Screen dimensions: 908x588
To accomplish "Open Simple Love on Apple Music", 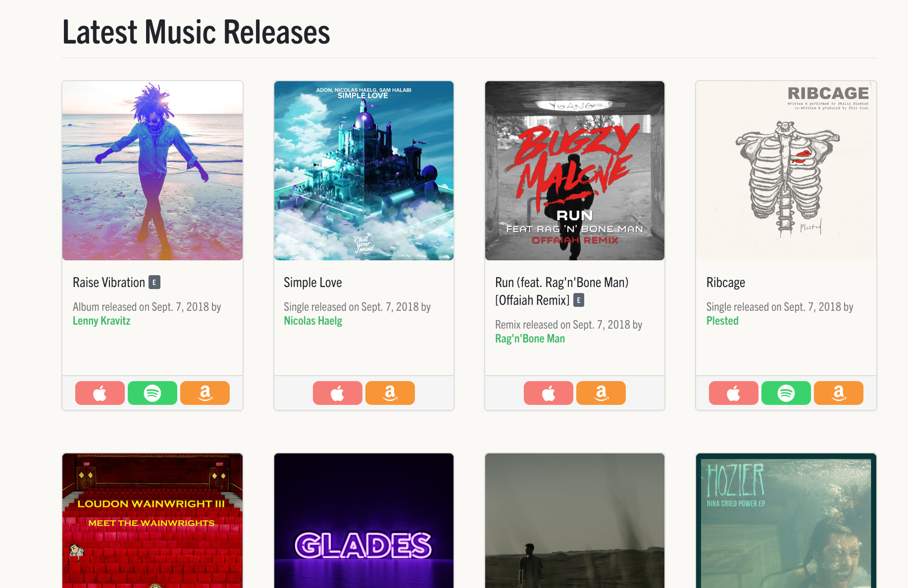I will click(338, 393).
